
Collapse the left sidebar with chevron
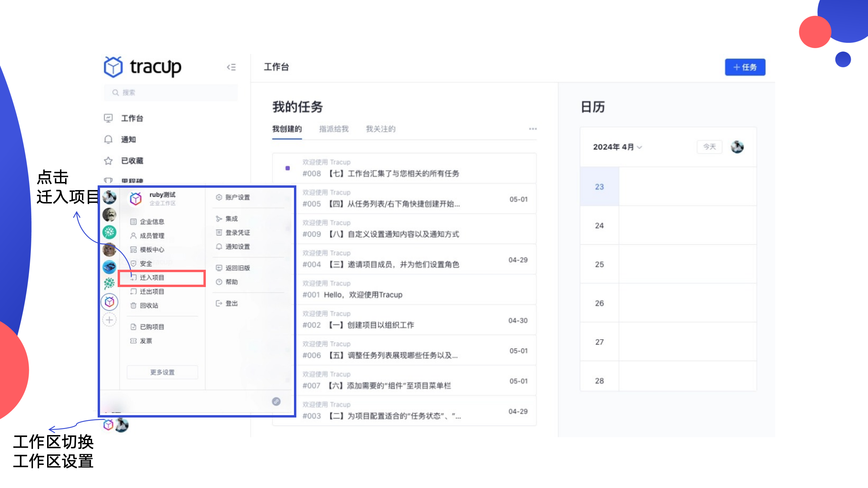pos(232,67)
